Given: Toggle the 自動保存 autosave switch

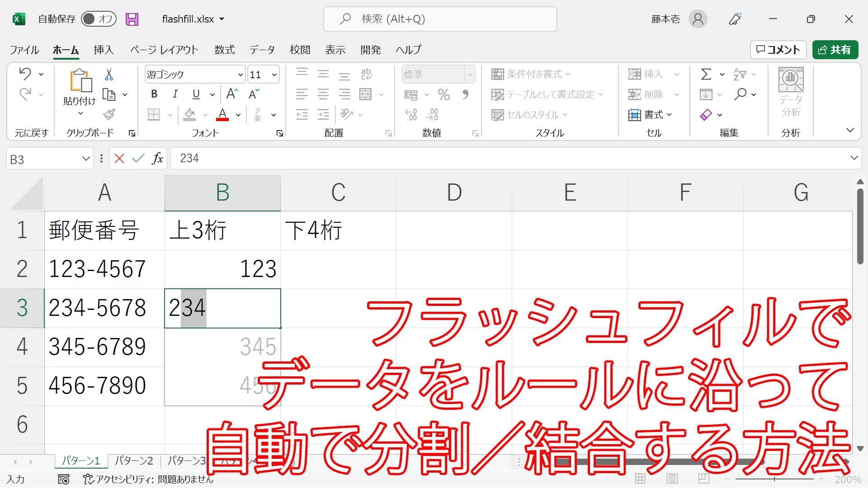Looking at the screenshot, I should (x=99, y=19).
